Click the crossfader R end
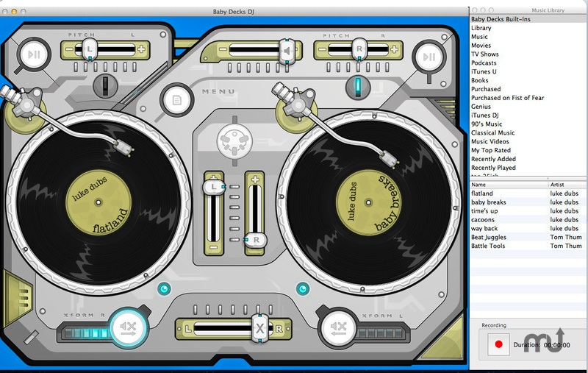The image size is (588, 373). pyautogui.click(x=279, y=329)
